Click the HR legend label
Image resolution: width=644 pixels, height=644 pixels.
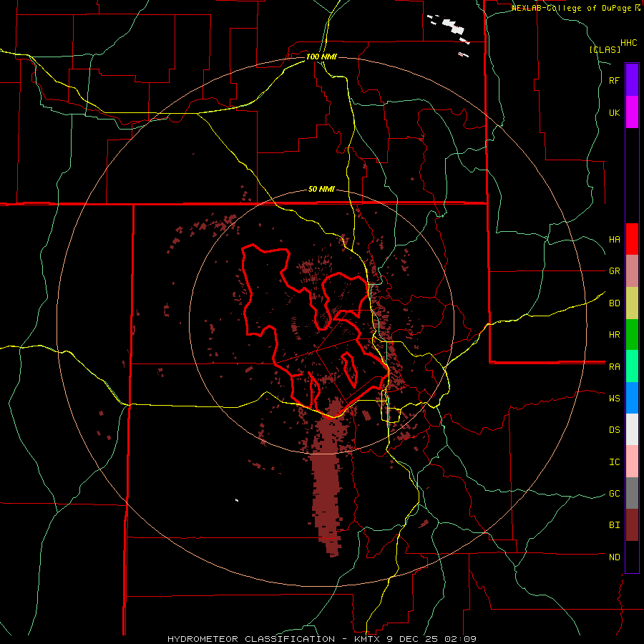tap(614, 335)
